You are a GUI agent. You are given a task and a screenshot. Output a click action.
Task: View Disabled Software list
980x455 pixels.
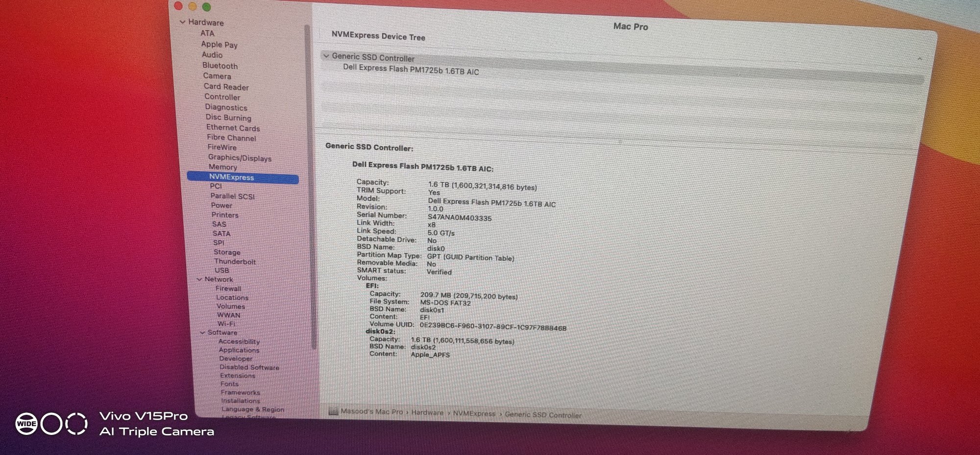pos(249,367)
